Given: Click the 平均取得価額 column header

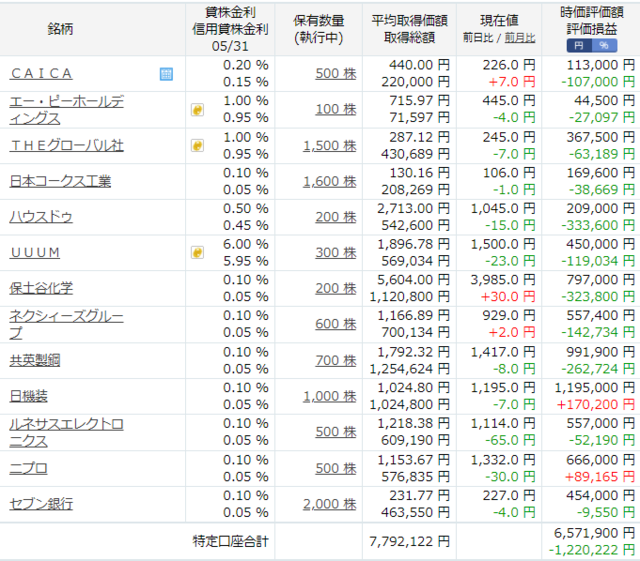Looking at the screenshot, I should click(409, 20).
